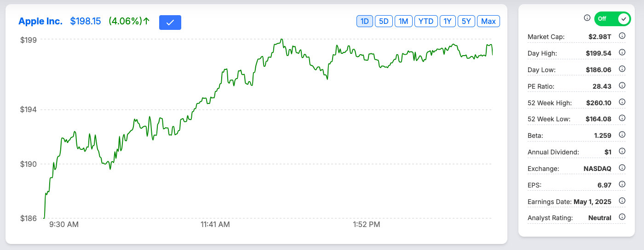644x250 pixels.
Task: Click the info icon next to Annual Dividend
Action: (622, 151)
